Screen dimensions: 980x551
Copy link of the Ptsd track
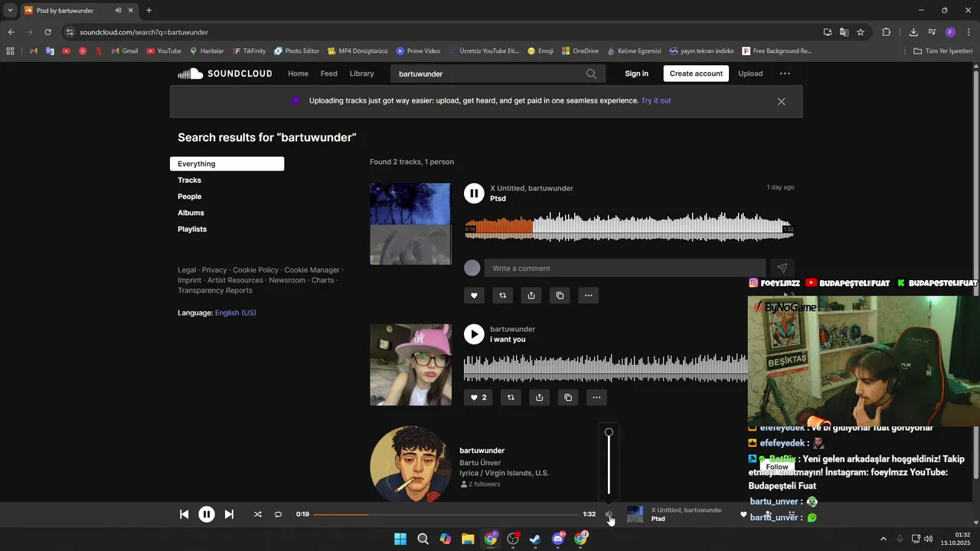[560, 295]
